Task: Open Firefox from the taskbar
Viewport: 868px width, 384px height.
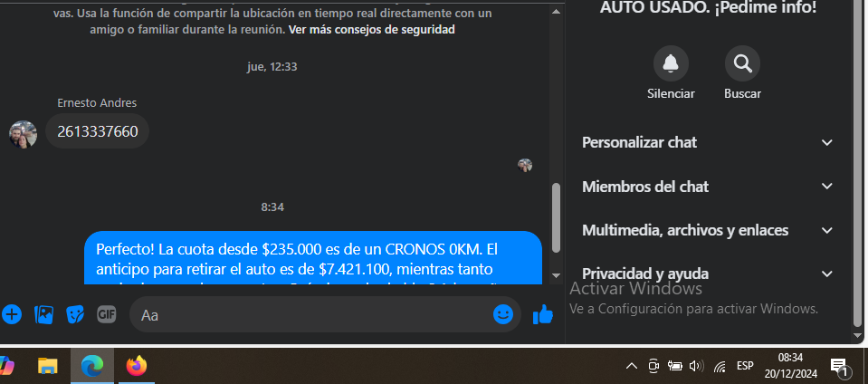Action: [x=136, y=366]
